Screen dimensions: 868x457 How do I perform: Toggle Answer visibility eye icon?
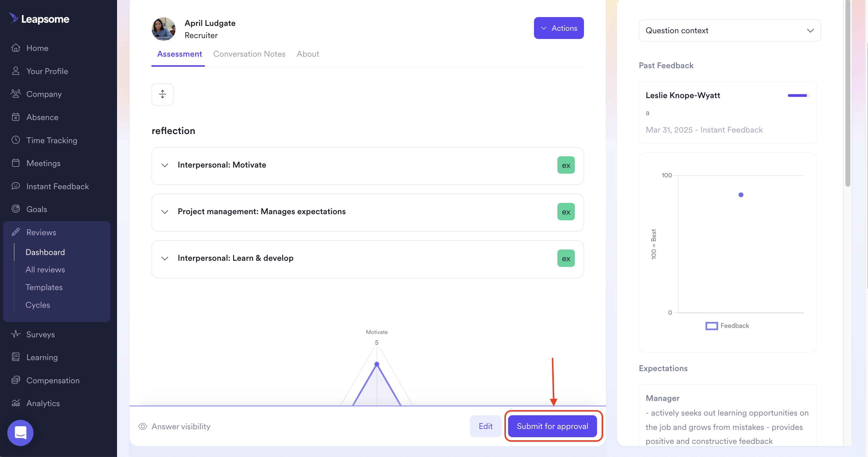point(143,426)
